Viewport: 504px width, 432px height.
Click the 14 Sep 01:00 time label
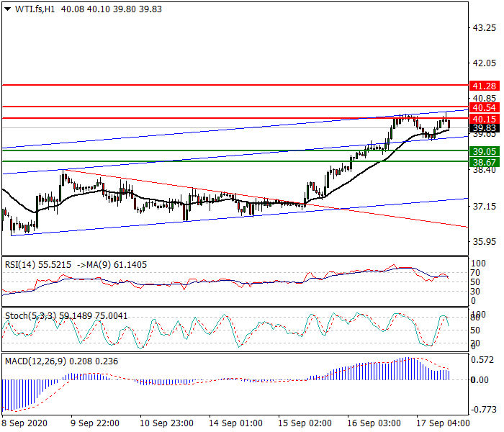(x=235, y=423)
